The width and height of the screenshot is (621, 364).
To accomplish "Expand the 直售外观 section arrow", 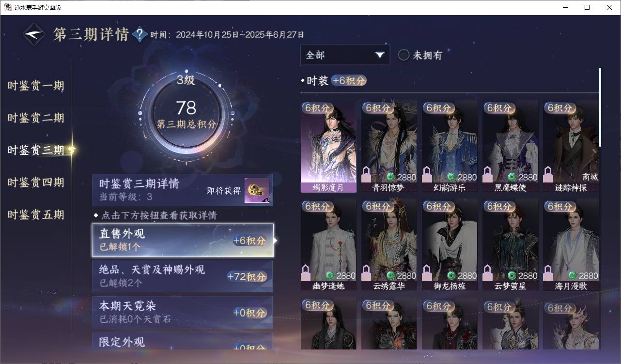I will click(x=276, y=240).
